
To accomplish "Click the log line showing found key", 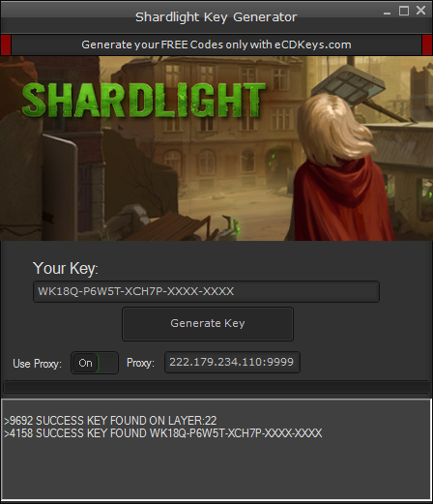I will pyautogui.click(x=163, y=433).
